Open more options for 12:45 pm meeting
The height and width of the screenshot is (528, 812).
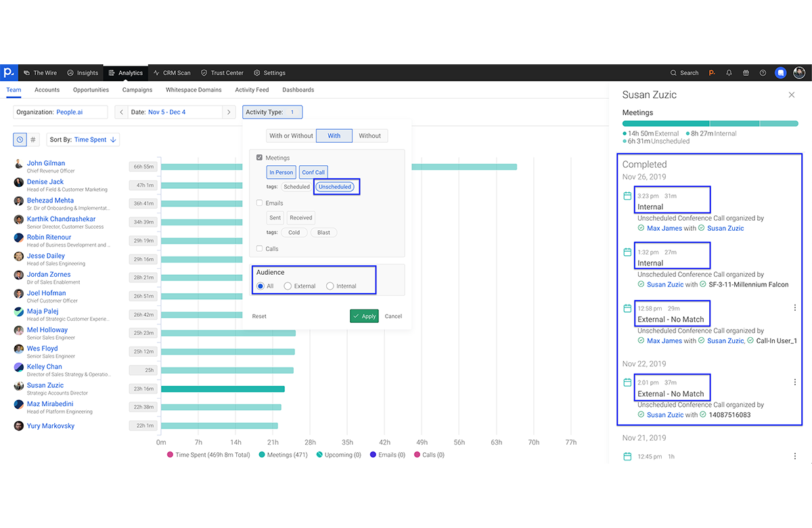point(795,456)
